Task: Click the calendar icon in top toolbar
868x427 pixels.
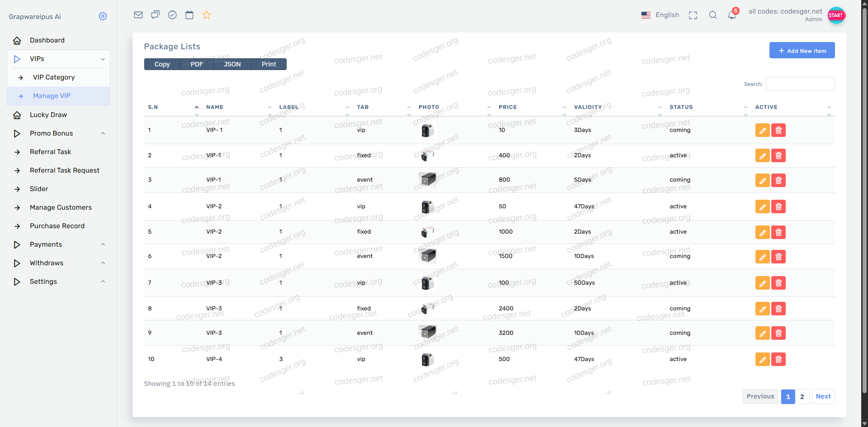Action: tap(189, 15)
